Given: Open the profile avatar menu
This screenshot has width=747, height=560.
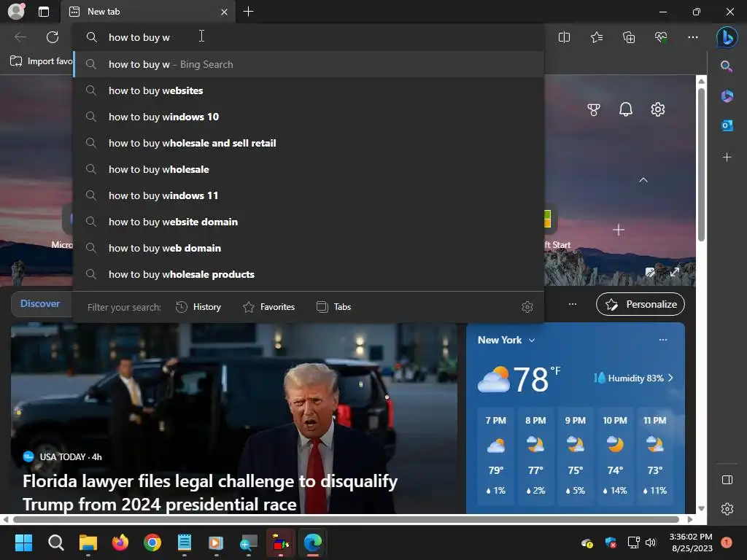Looking at the screenshot, I should (x=16, y=12).
